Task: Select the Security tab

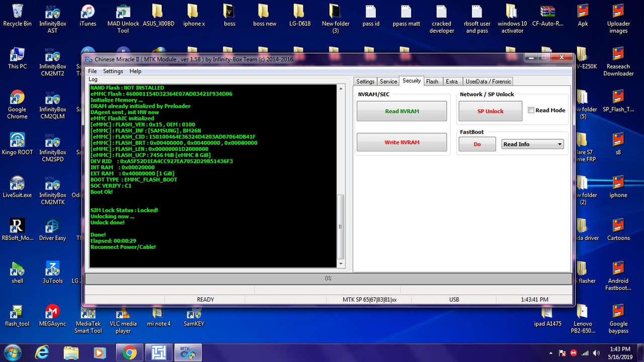Action: pyautogui.click(x=412, y=80)
